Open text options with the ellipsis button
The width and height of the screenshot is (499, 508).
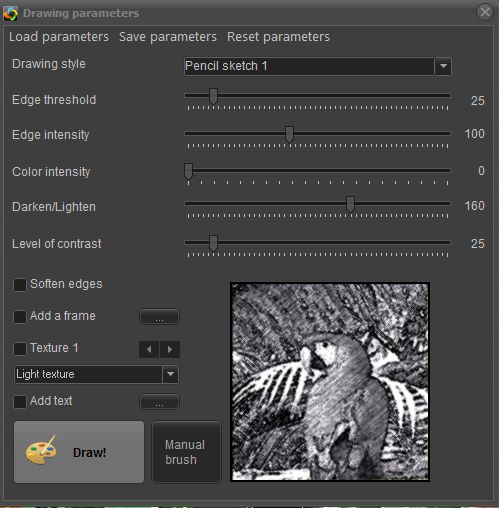click(x=159, y=402)
